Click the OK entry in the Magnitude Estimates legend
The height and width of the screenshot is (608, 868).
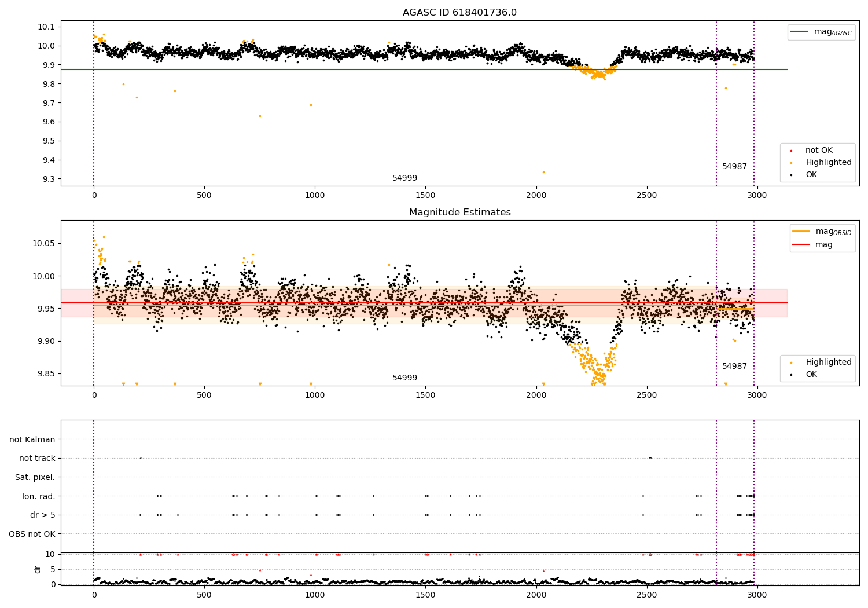click(804, 375)
